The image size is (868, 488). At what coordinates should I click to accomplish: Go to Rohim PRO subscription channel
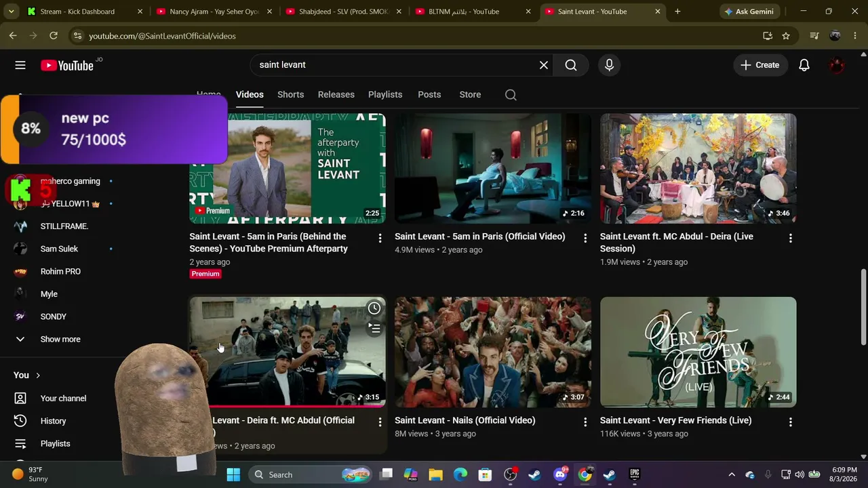tap(60, 271)
